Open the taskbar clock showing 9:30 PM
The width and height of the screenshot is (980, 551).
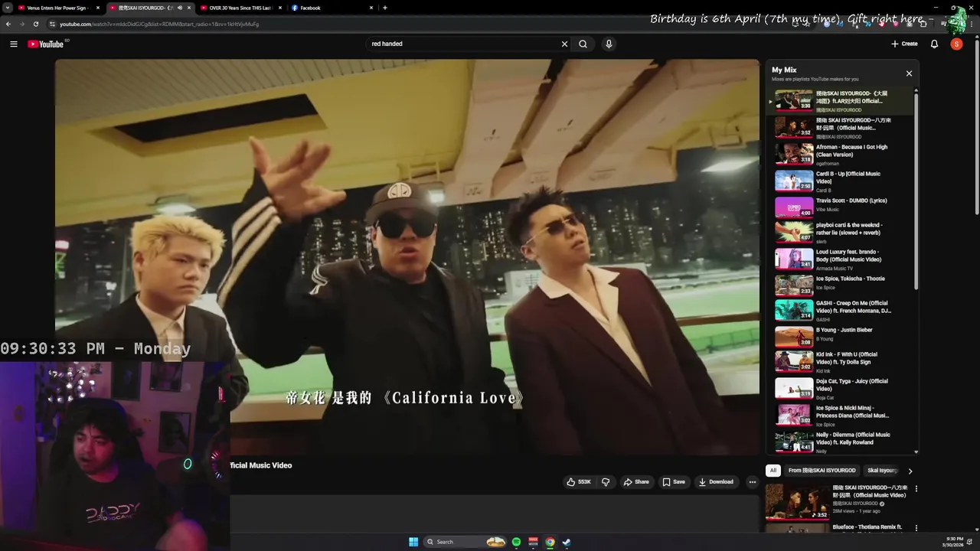pos(955,542)
